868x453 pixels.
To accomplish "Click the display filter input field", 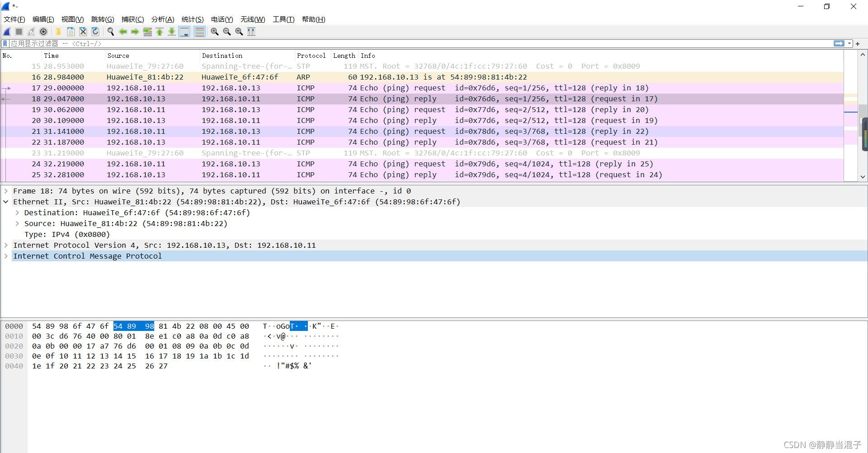I will (420, 43).
